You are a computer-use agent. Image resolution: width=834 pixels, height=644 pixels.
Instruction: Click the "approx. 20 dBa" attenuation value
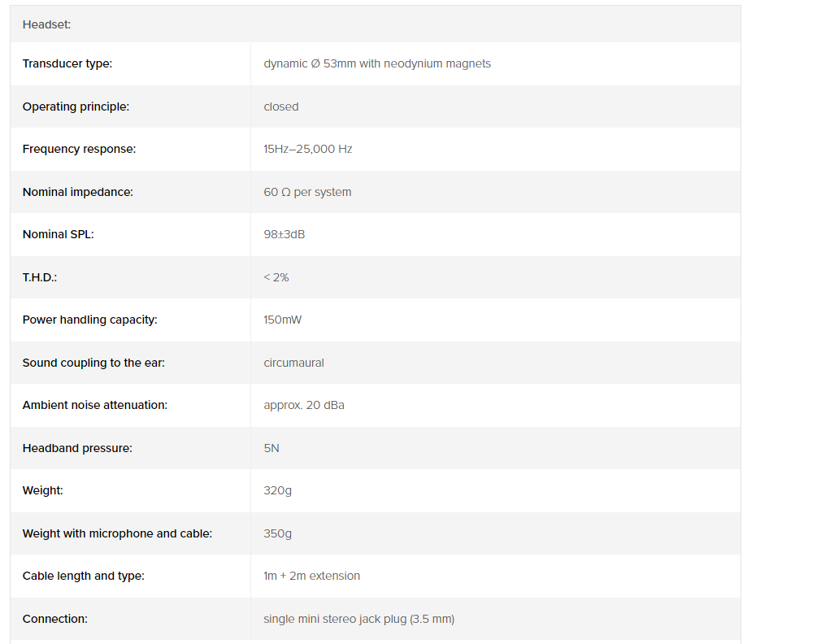304,405
